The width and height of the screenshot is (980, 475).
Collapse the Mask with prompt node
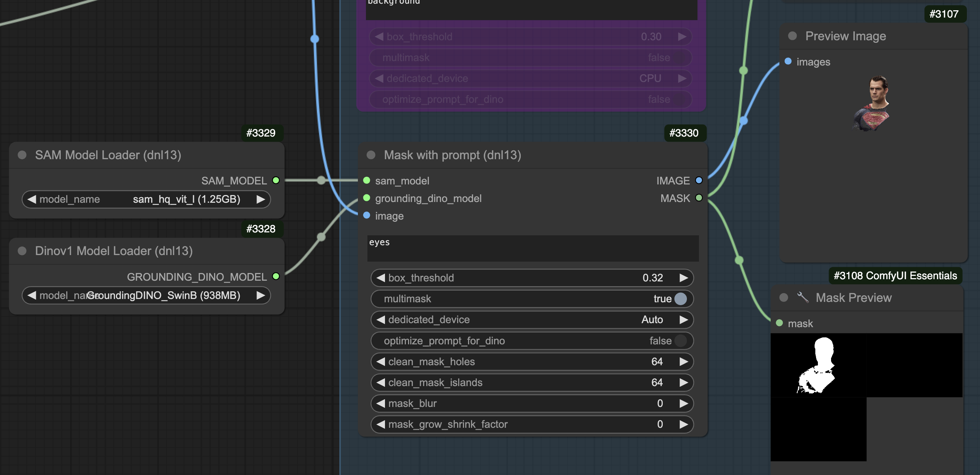tap(371, 155)
